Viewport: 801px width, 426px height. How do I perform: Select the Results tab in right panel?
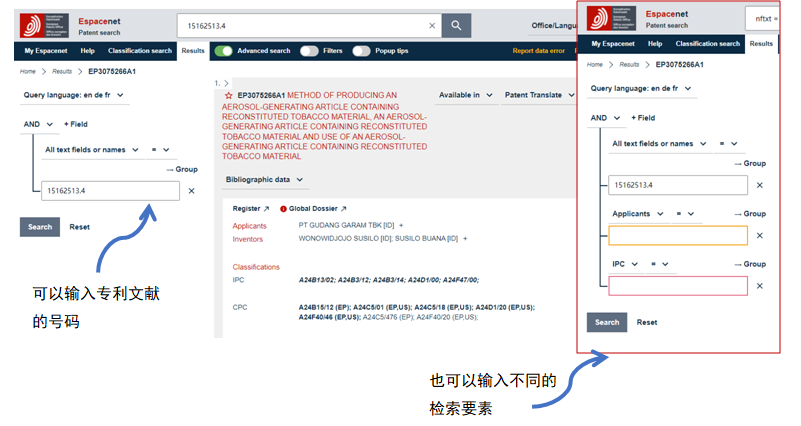[x=761, y=44]
